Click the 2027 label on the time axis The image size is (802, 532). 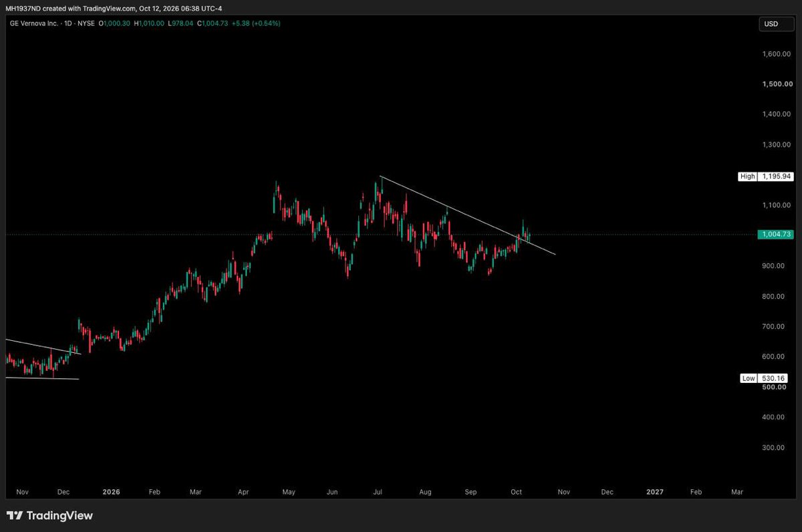tap(655, 492)
